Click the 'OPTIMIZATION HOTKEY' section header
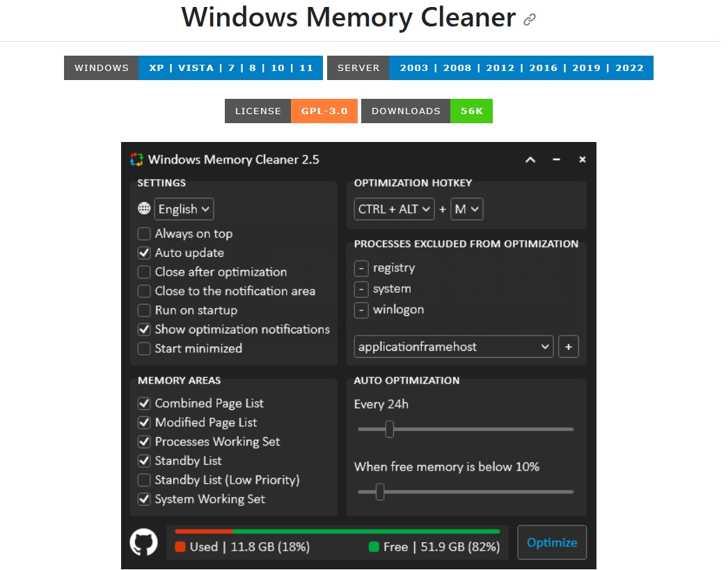Image resolution: width=728 pixels, height=570 pixels. click(413, 183)
